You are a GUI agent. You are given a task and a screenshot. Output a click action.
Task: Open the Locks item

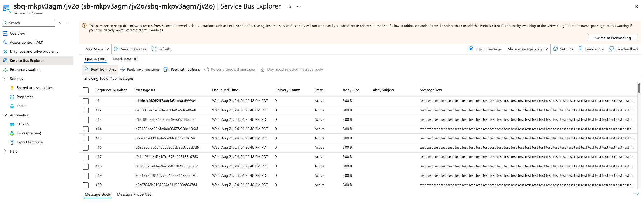coord(21,106)
